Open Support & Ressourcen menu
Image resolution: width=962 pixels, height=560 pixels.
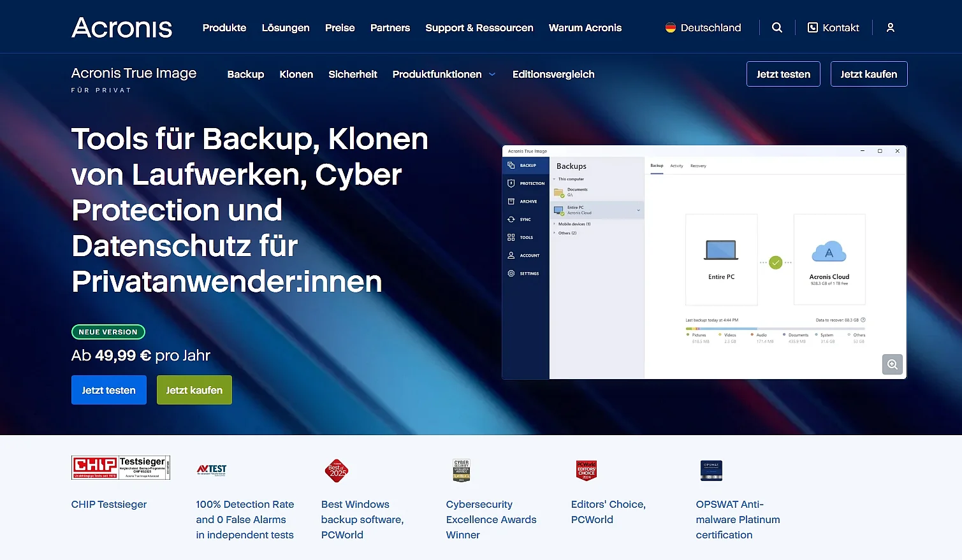pos(479,28)
